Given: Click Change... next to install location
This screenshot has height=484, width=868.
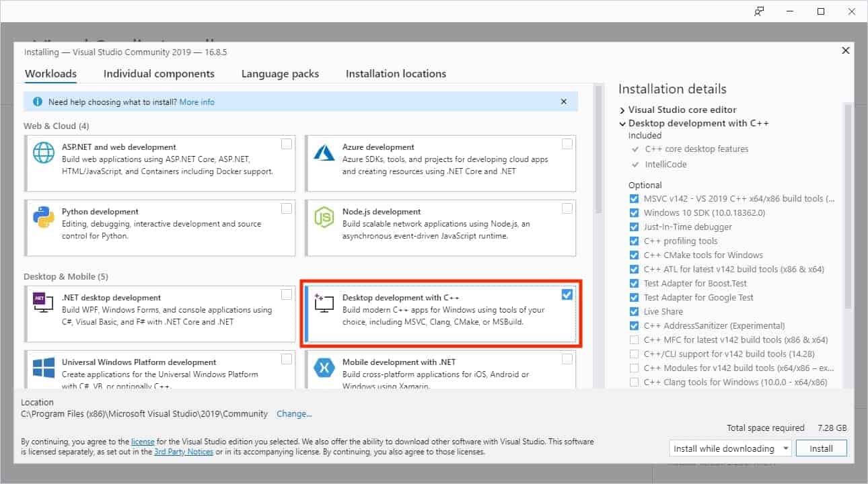Looking at the screenshot, I should (x=294, y=414).
